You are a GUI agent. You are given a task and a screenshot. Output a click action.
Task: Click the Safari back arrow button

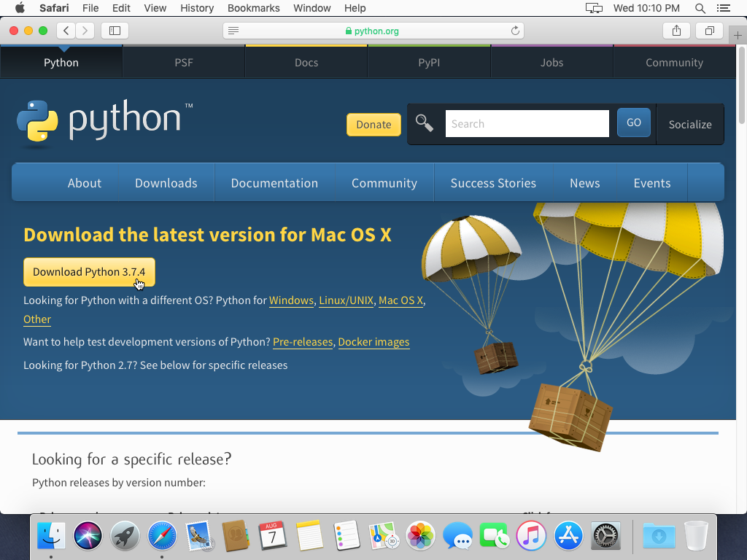coord(66,31)
